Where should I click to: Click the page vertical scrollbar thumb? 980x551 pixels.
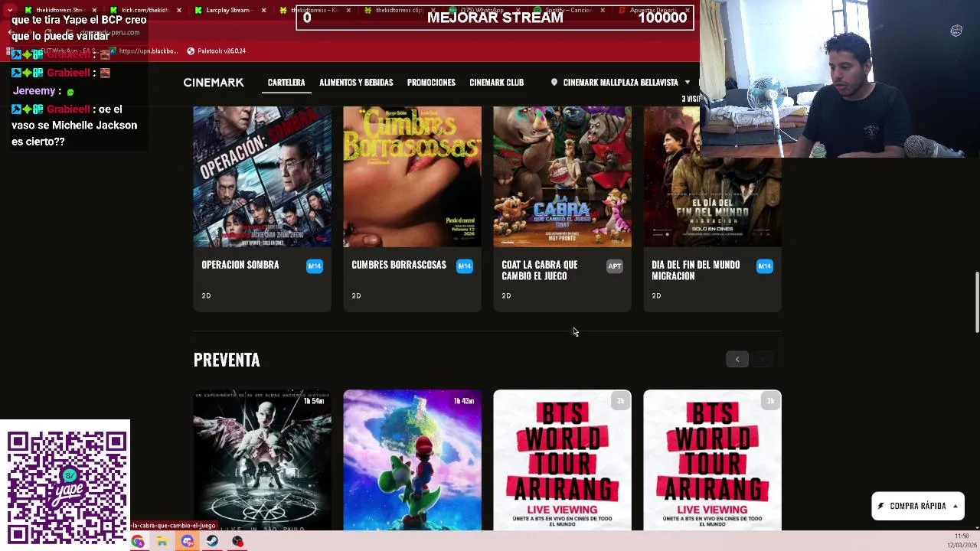(x=976, y=302)
